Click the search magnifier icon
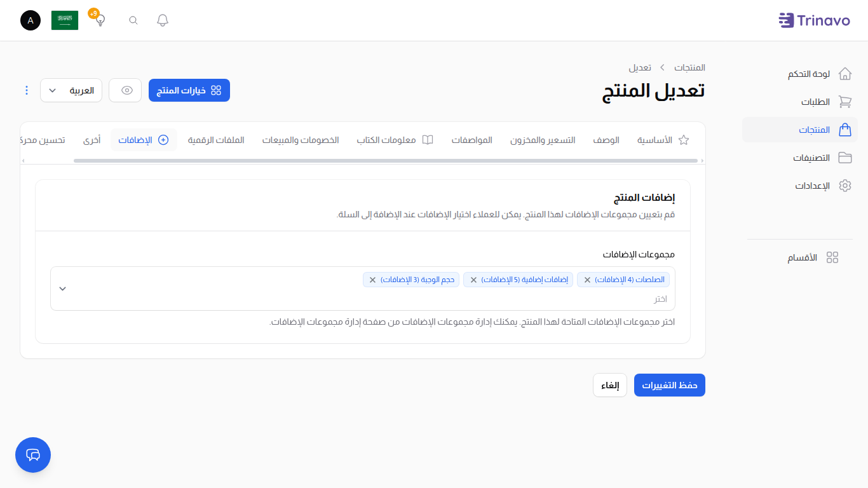 point(133,20)
